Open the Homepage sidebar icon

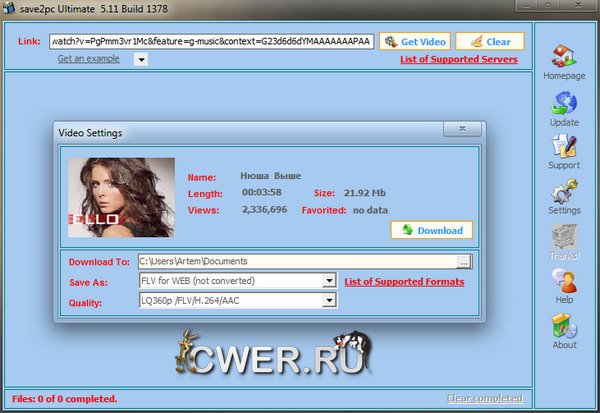click(564, 59)
